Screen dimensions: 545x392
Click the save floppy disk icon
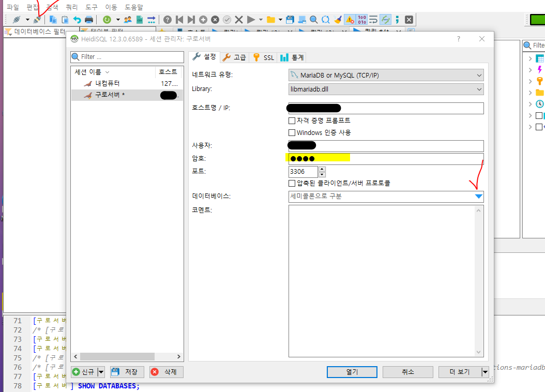pyautogui.click(x=290, y=20)
